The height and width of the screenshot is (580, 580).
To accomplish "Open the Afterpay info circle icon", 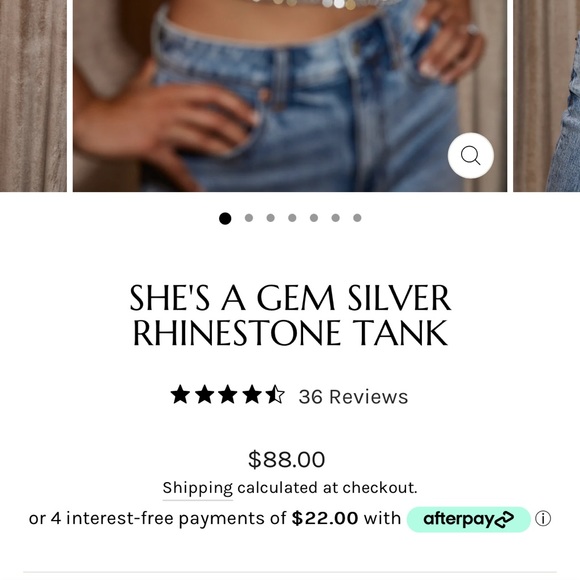I will (x=543, y=519).
